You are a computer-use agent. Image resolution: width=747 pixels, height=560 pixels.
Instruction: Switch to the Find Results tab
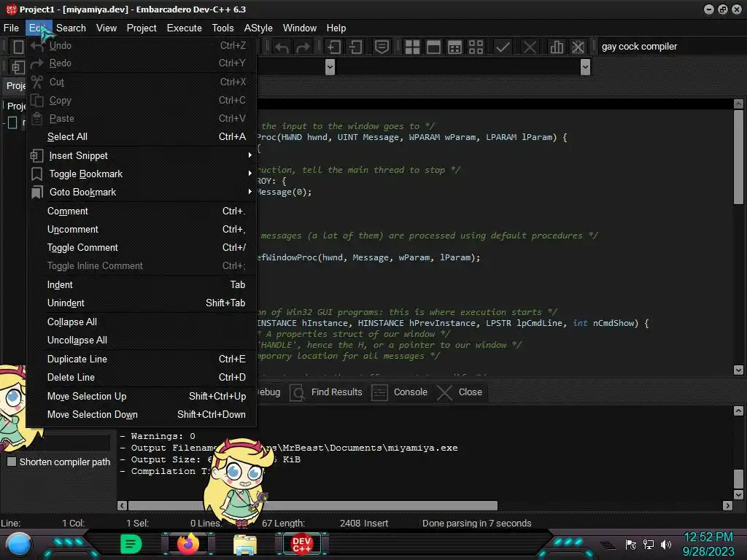coord(327,392)
